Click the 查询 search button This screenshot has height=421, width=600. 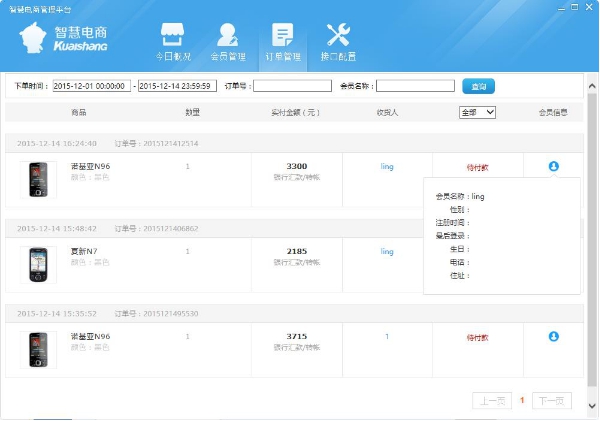478,86
